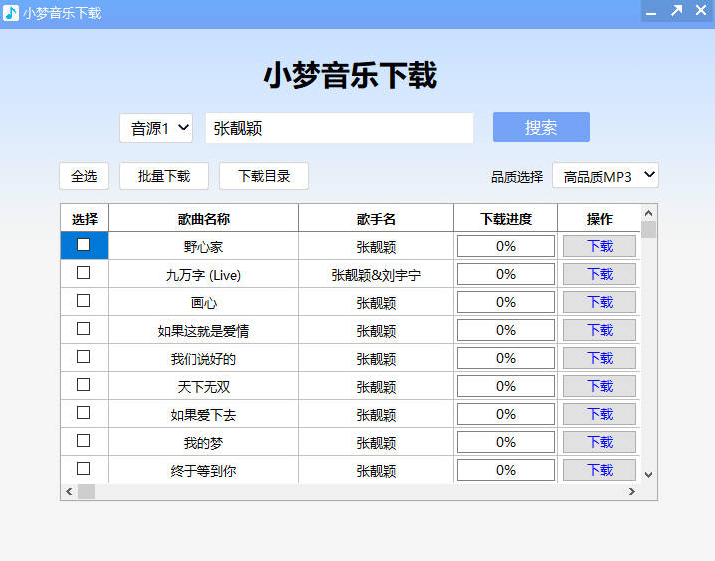
Task: Click the music note app icon
Action: (x=11, y=13)
